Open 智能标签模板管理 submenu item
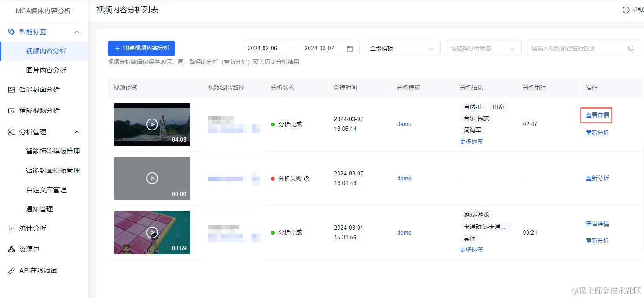This screenshot has width=644, height=298. (53, 151)
